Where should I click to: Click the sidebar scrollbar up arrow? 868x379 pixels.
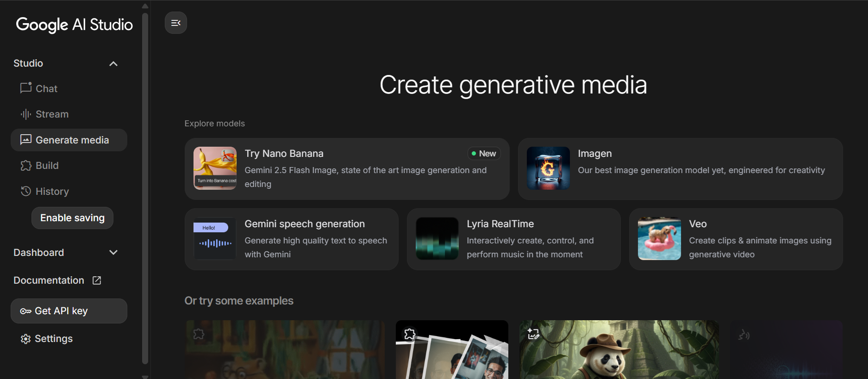click(145, 6)
